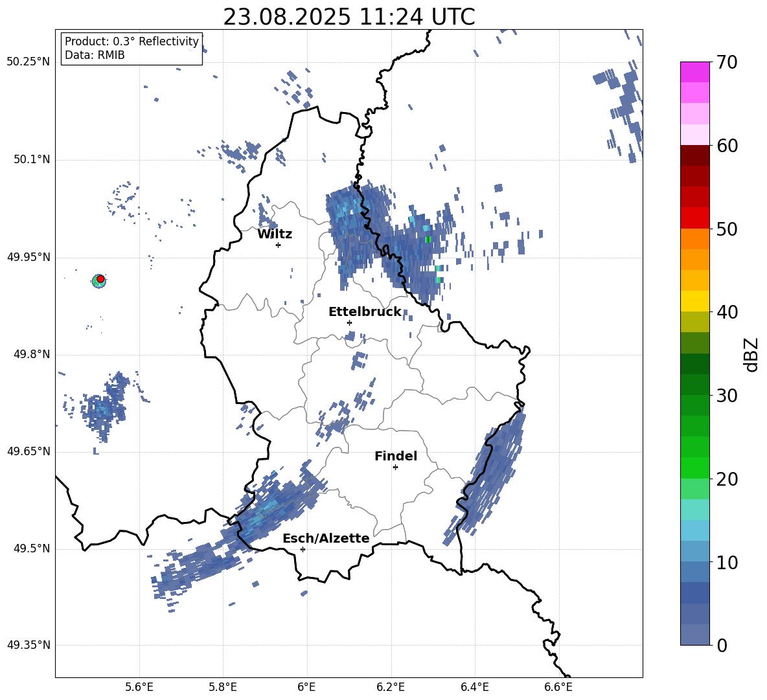767x700 pixels.
Task: Click the 5.6°E longitude label
Action: 139,687
